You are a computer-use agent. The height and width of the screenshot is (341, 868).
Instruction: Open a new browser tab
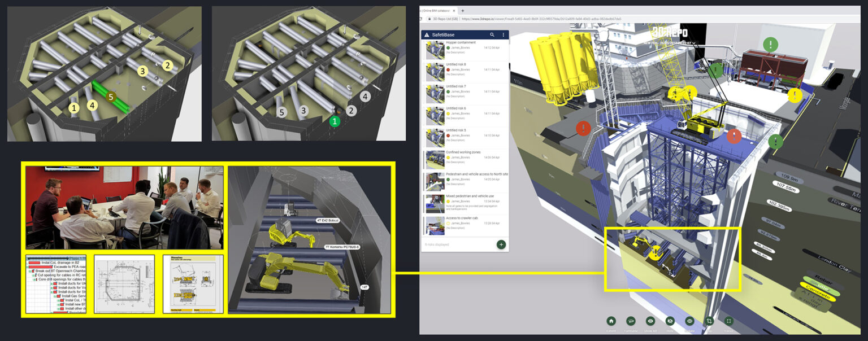[463, 10]
